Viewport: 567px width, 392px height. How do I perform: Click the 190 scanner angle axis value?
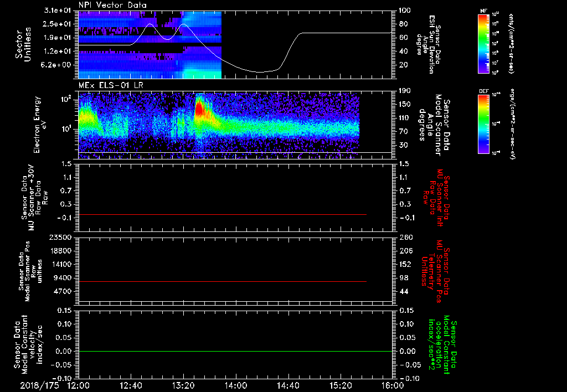coord(405,91)
